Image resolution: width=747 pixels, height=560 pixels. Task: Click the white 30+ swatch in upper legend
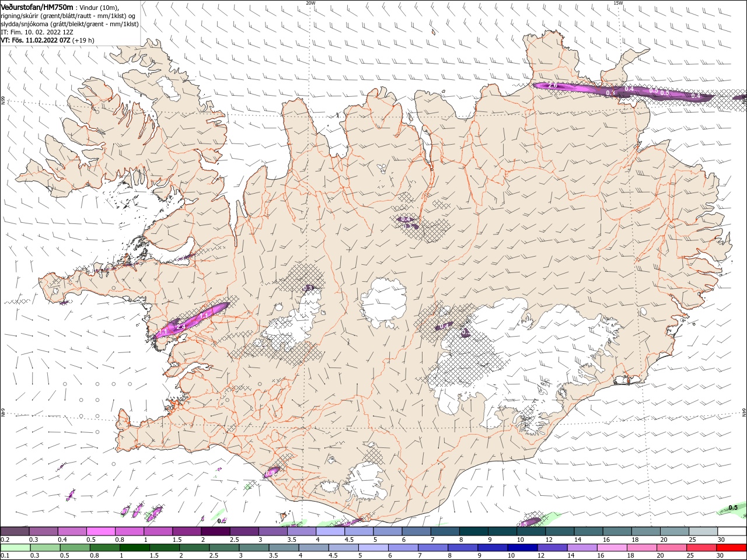(x=732, y=531)
